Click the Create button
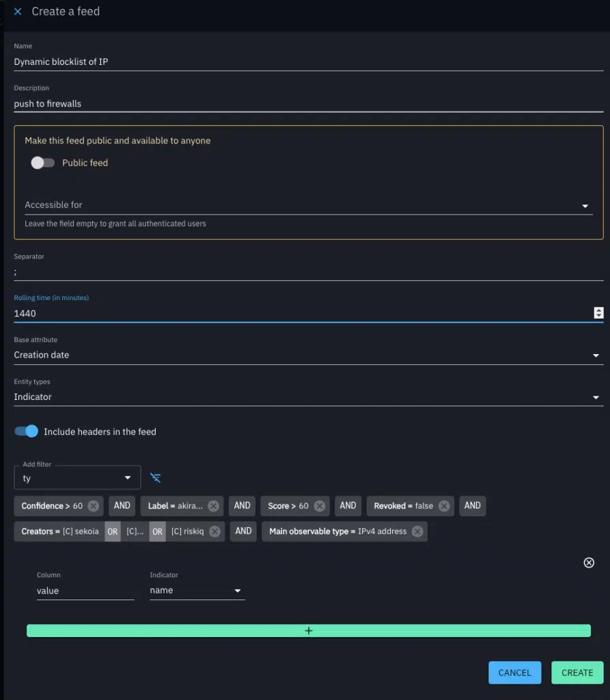610x700 pixels. coord(577,673)
